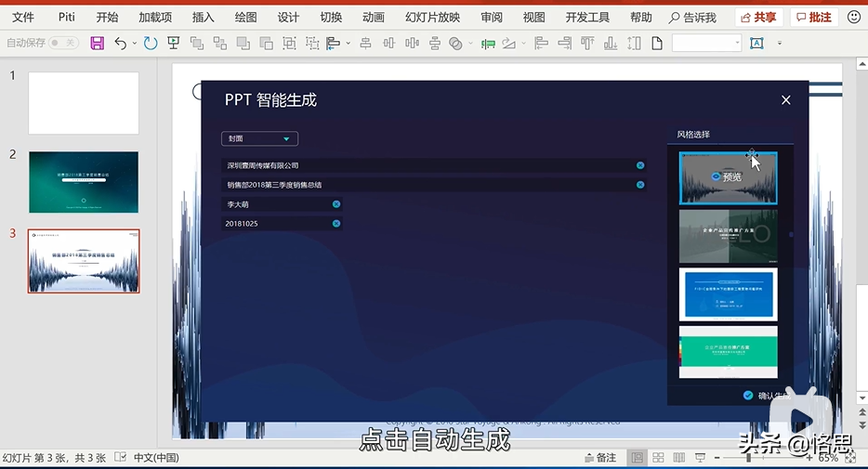Click the Send Backward icon
The image size is (868, 469).
[219, 43]
